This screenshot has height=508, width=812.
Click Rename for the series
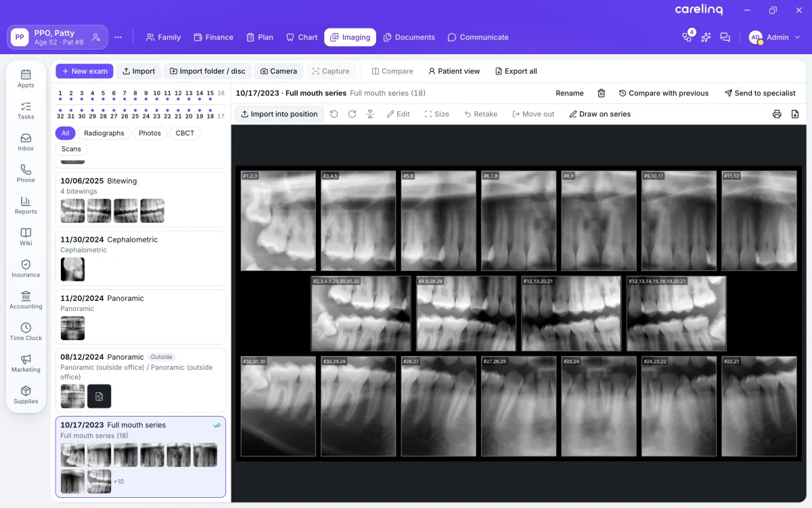(x=570, y=93)
